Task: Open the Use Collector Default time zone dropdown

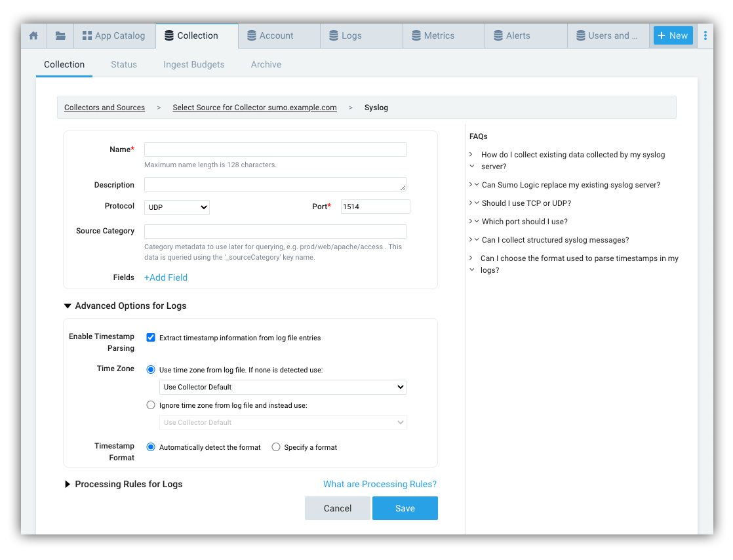Action: (283, 387)
